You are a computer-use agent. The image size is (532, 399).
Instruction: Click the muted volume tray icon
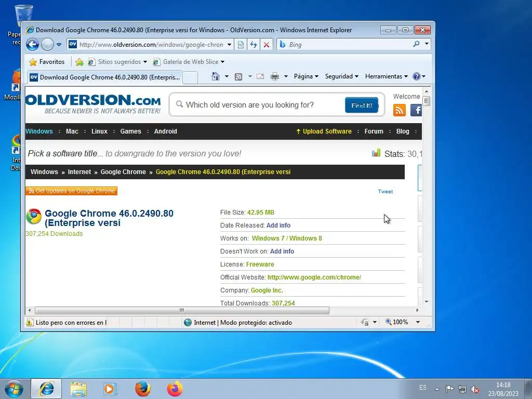point(475,389)
